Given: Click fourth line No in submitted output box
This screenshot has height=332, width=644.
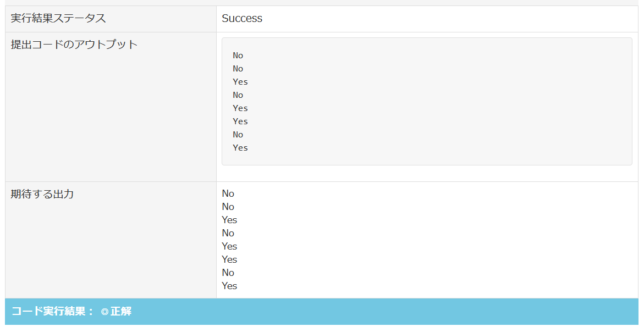Looking at the screenshot, I should [238, 95].
